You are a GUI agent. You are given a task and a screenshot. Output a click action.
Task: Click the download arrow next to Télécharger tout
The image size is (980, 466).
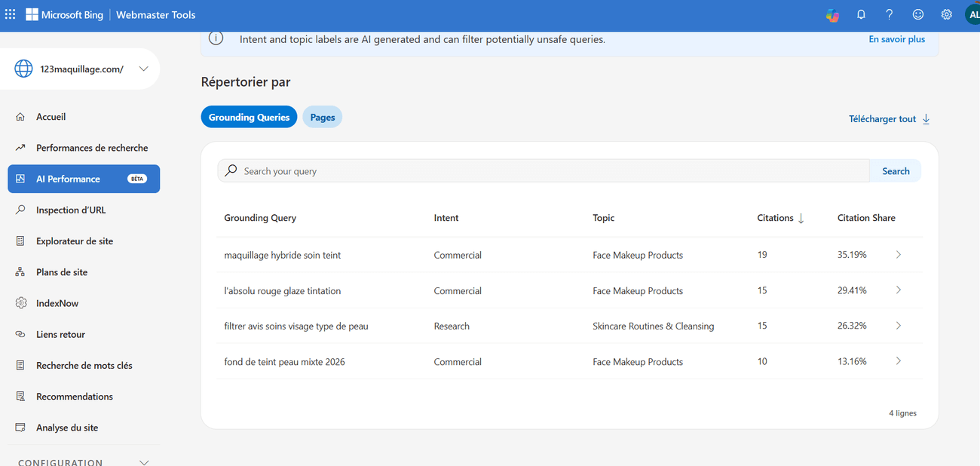click(x=926, y=119)
